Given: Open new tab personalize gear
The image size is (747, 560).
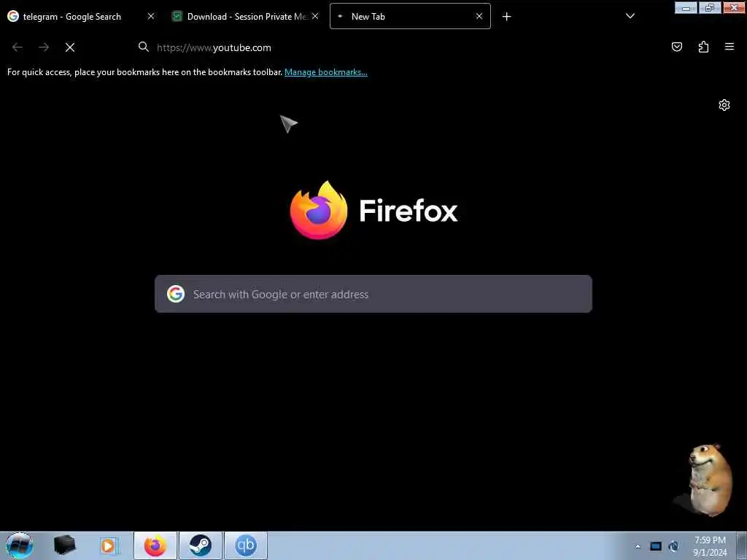Looking at the screenshot, I should click(724, 105).
